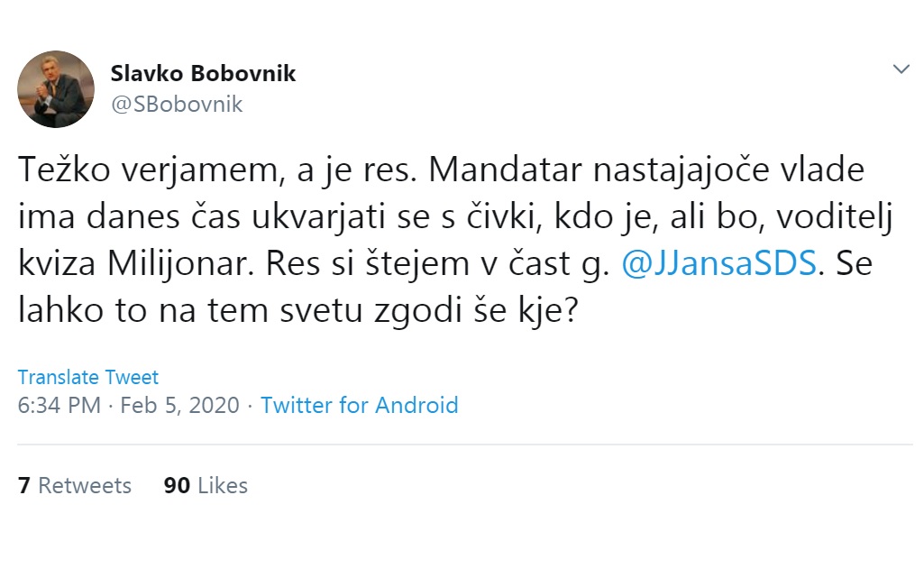
Task: Open the 6:34 PM timestamp link
Action: (x=59, y=405)
